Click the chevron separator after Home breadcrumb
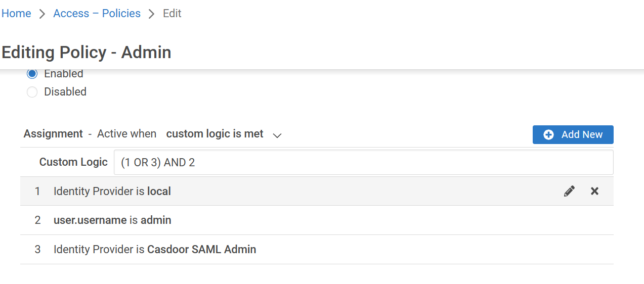Screen dimensions: 644x284 42,14
